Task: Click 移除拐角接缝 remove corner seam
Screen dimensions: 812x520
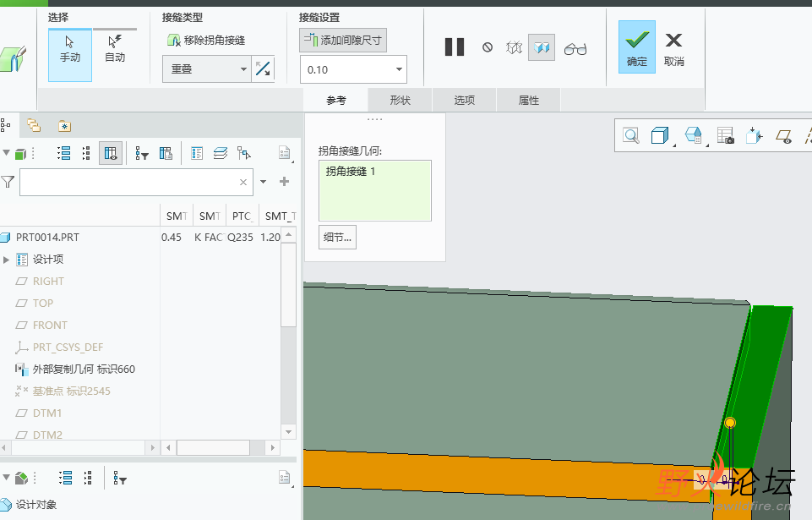Action: [206, 40]
